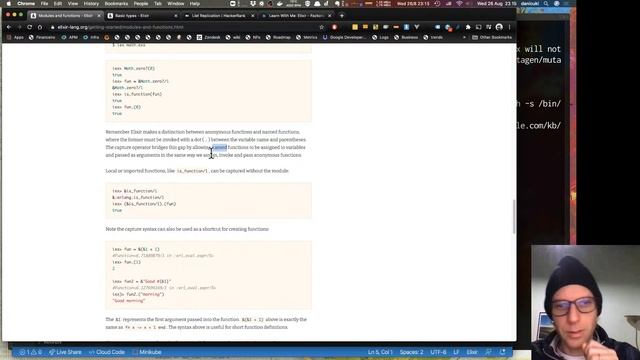The height and width of the screenshot is (360, 640).
Task: Open the trends bookmark
Action: 433,37
